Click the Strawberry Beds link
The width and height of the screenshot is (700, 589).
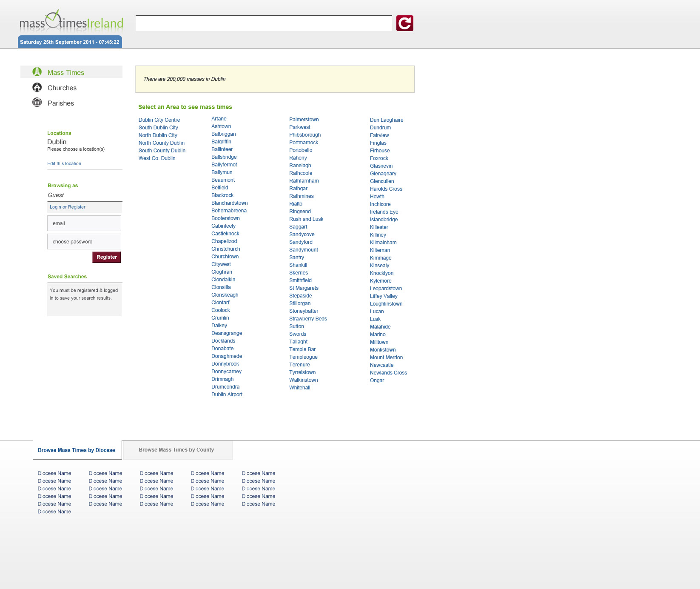click(308, 319)
